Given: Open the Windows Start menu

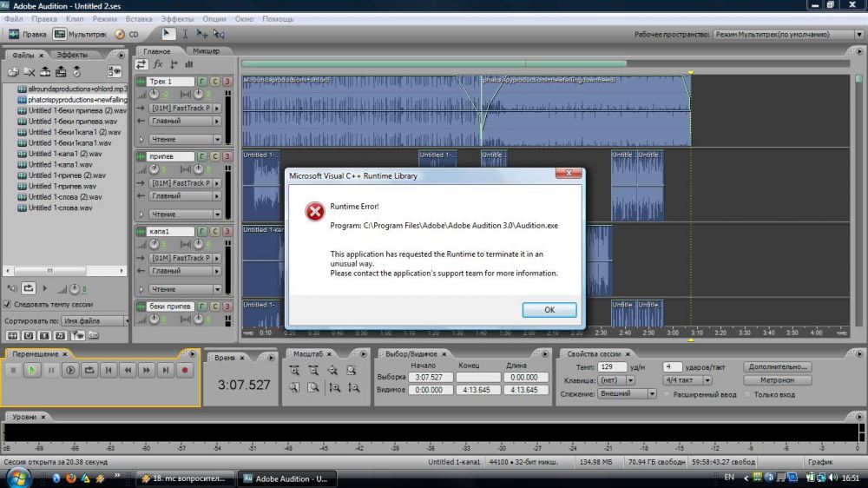Looking at the screenshot, I should (17, 478).
